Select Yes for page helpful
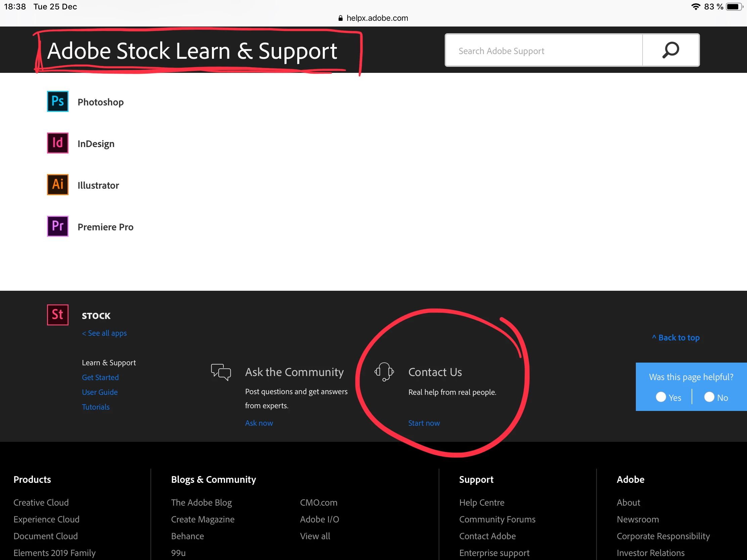 (x=661, y=397)
